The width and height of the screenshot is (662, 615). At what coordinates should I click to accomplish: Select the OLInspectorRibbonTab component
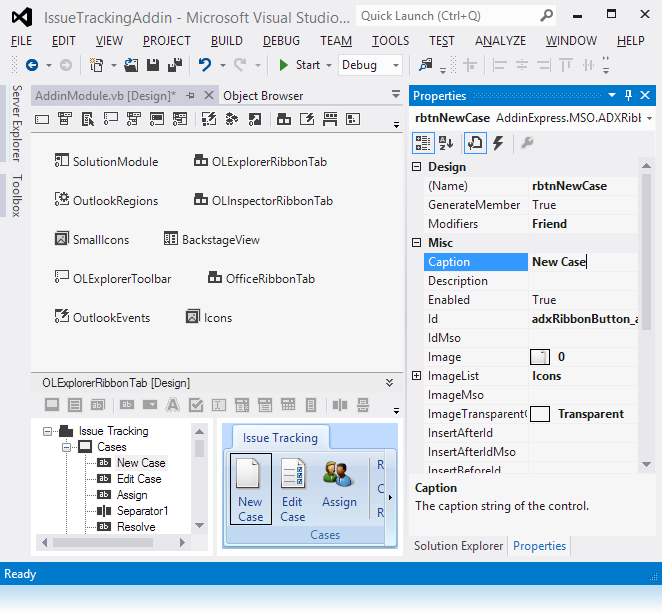click(263, 200)
